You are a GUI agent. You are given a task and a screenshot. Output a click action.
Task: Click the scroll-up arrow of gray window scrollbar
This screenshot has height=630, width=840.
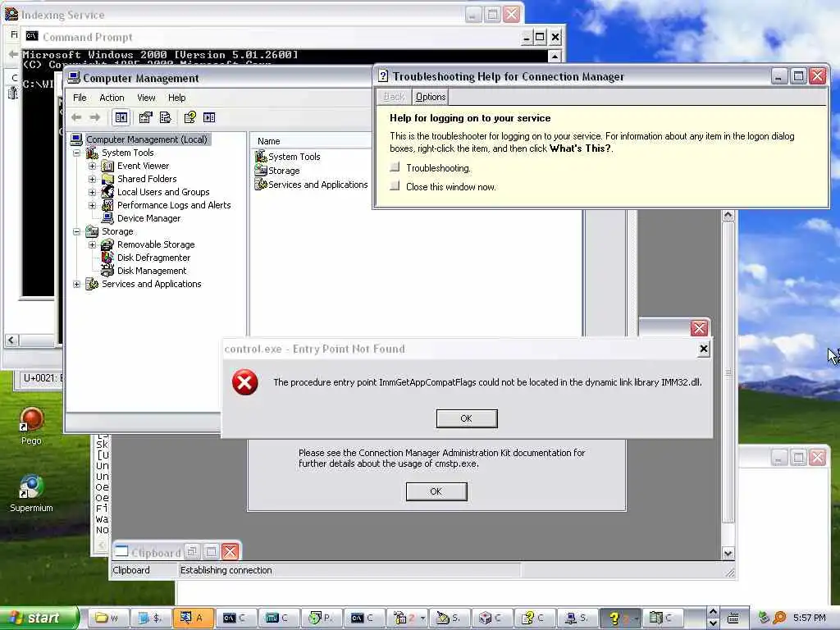click(728, 216)
